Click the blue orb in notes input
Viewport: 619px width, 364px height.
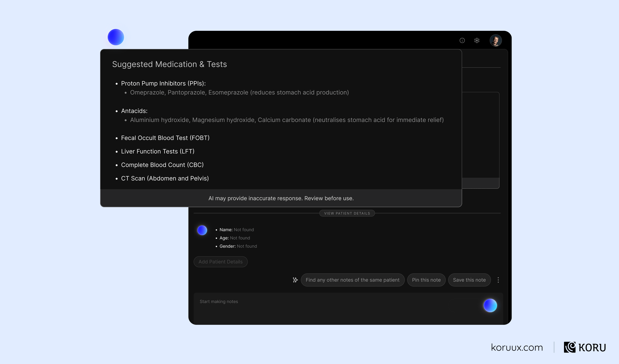pyautogui.click(x=490, y=306)
